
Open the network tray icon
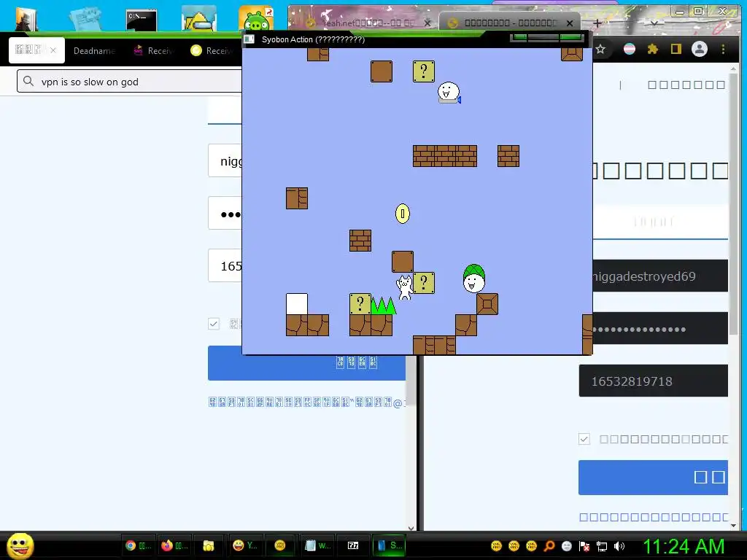[602, 546]
